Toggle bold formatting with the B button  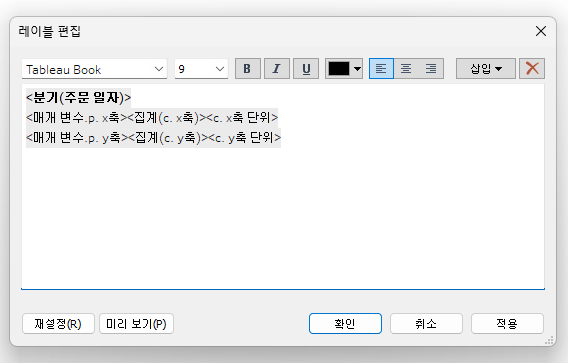[248, 68]
